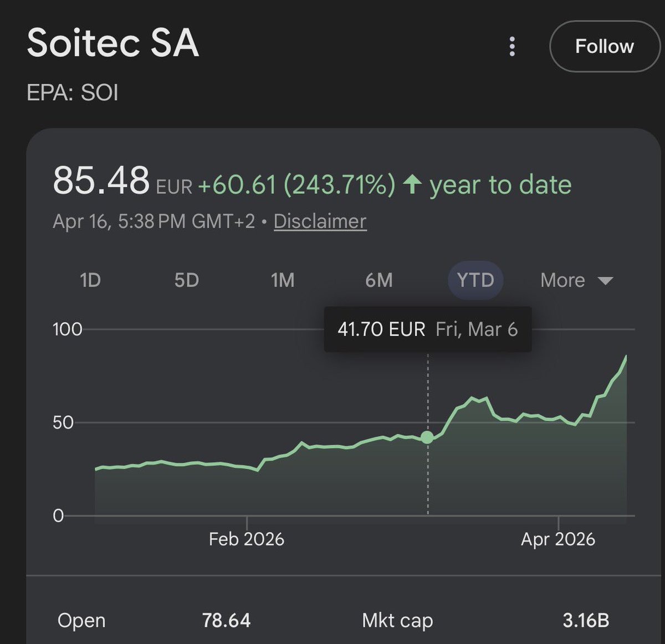Switch to the 1D time range

point(90,280)
